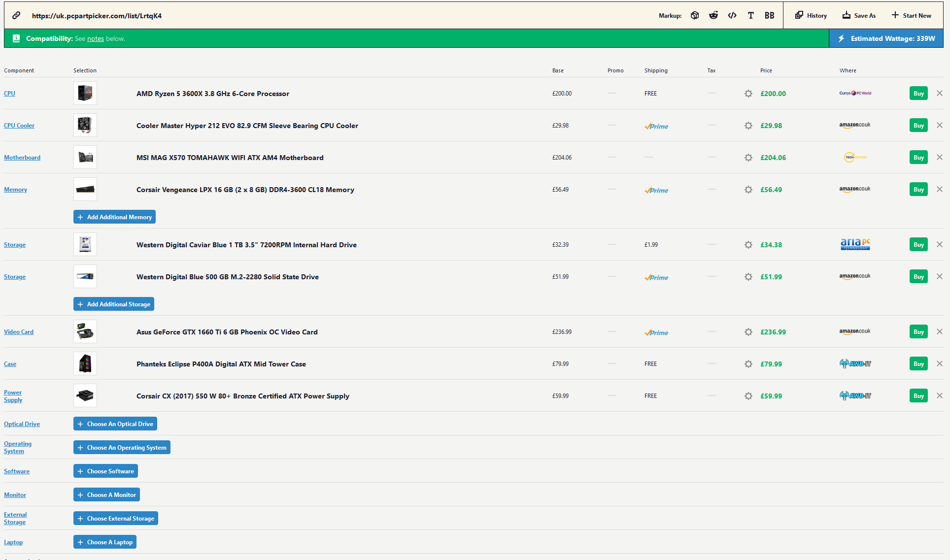Click the PCPartPicker markup cube icon

pyautogui.click(x=695, y=15)
